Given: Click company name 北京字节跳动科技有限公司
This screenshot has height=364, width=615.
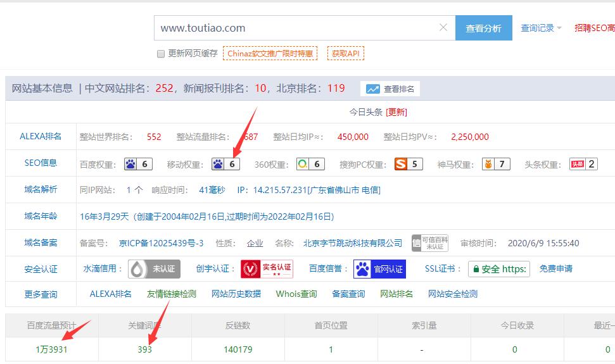Looking at the screenshot, I should coord(353,243).
